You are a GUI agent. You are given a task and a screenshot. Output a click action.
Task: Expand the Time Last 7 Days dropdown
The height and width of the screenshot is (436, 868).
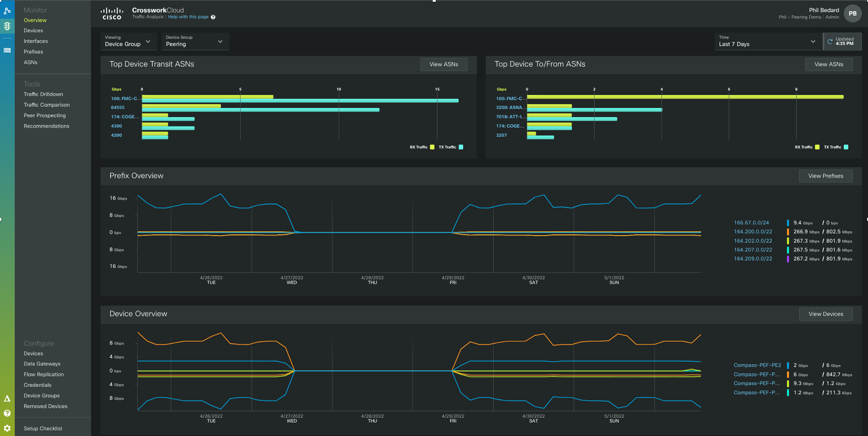click(x=767, y=41)
